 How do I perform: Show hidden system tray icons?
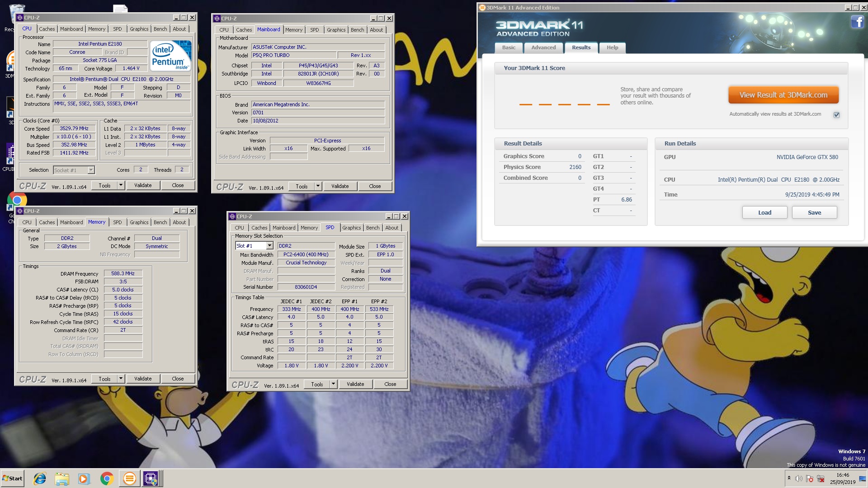click(789, 478)
